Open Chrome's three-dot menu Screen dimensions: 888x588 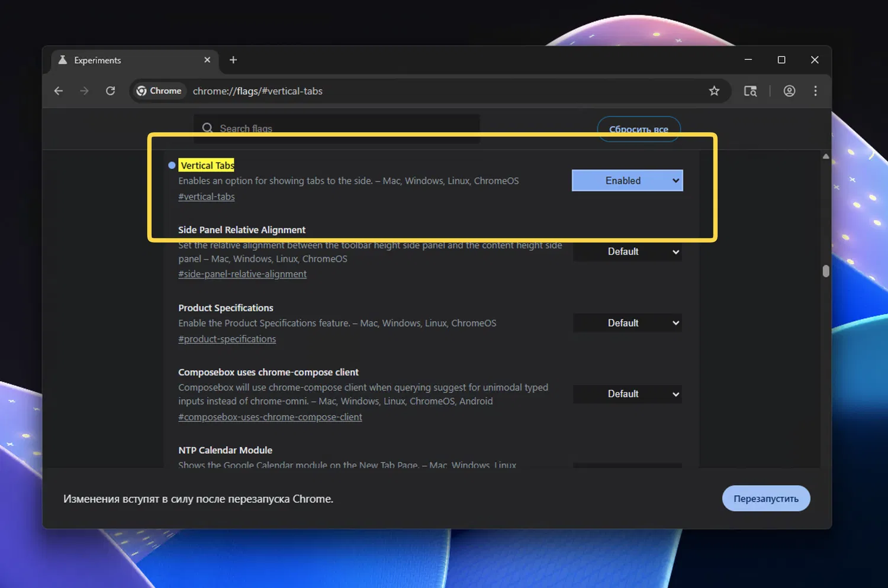pos(815,91)
